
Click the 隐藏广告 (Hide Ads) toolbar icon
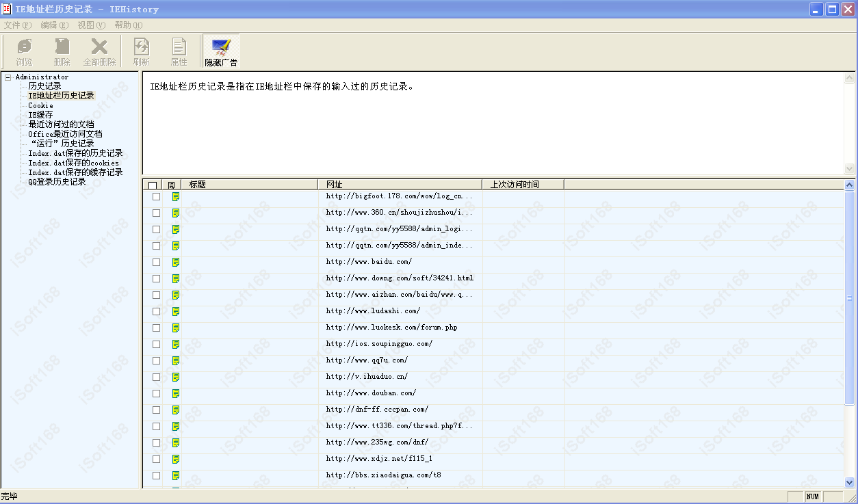pos(221,51)
